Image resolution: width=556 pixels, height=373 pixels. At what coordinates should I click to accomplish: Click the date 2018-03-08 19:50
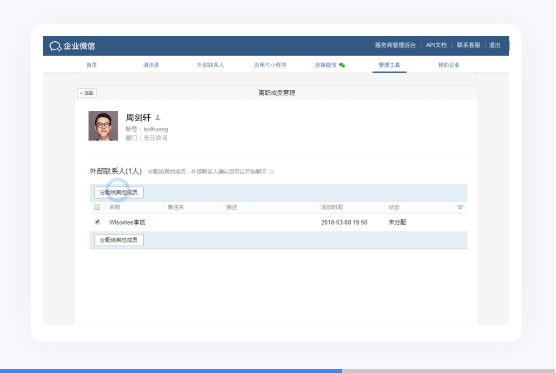344,223
